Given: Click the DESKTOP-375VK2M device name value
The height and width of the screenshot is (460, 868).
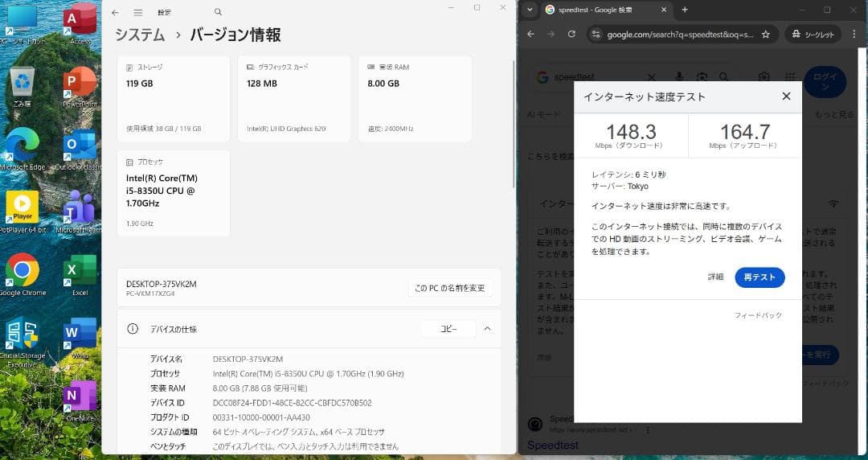Looking at the screenshot, I should point(248,359).
